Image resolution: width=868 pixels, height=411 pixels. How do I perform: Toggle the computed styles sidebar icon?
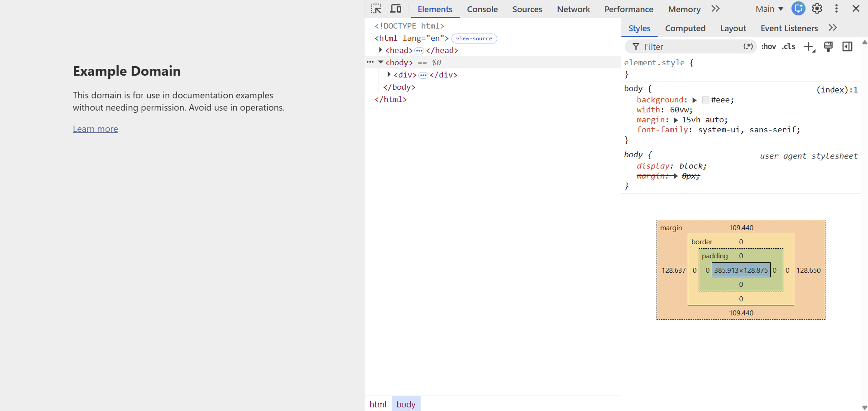point(847,47)
